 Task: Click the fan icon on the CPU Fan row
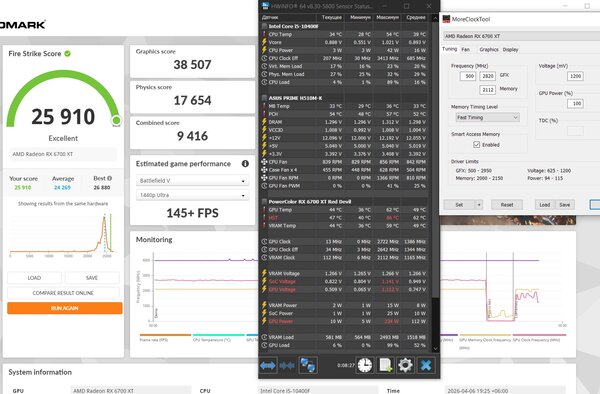pyautogui.click(x=264, y=162)
